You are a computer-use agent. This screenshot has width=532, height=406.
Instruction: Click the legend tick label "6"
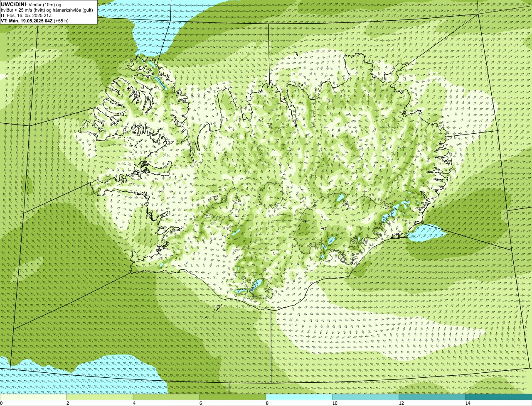(200, 403)
